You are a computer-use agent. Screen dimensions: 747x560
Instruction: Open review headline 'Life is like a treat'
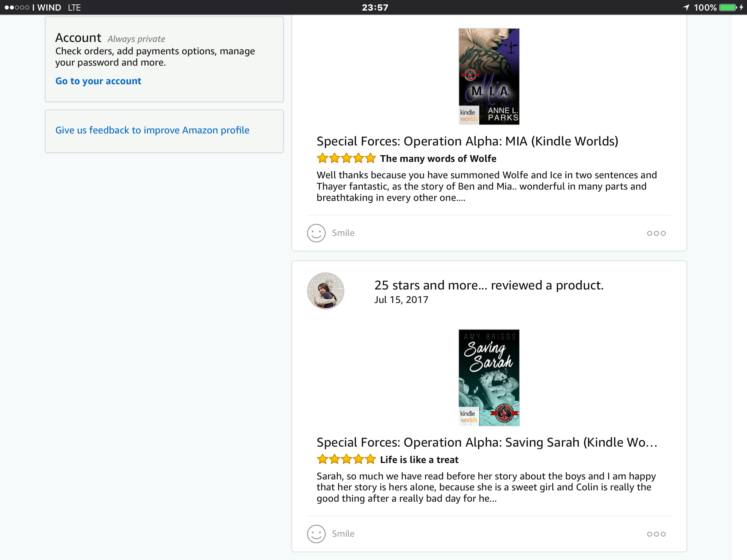(x=419, y=460)
